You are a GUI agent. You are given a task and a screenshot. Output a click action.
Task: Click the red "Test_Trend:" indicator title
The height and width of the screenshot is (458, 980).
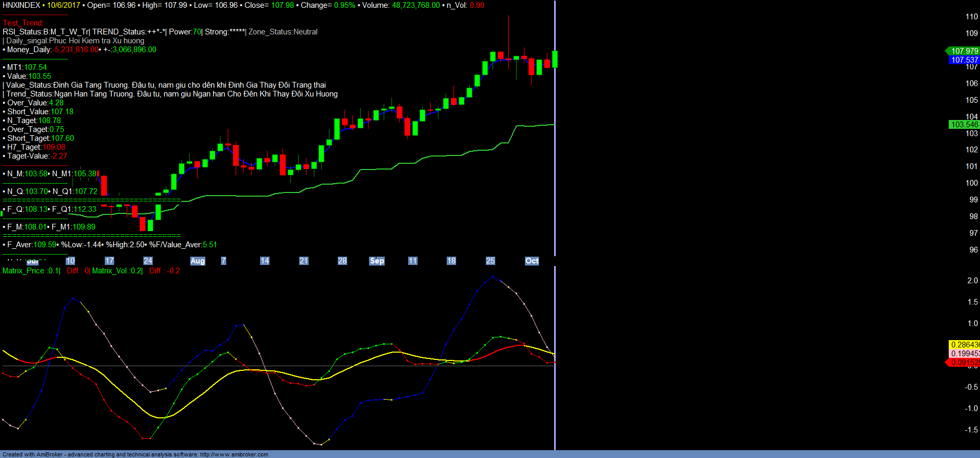[x=23, y=23]
